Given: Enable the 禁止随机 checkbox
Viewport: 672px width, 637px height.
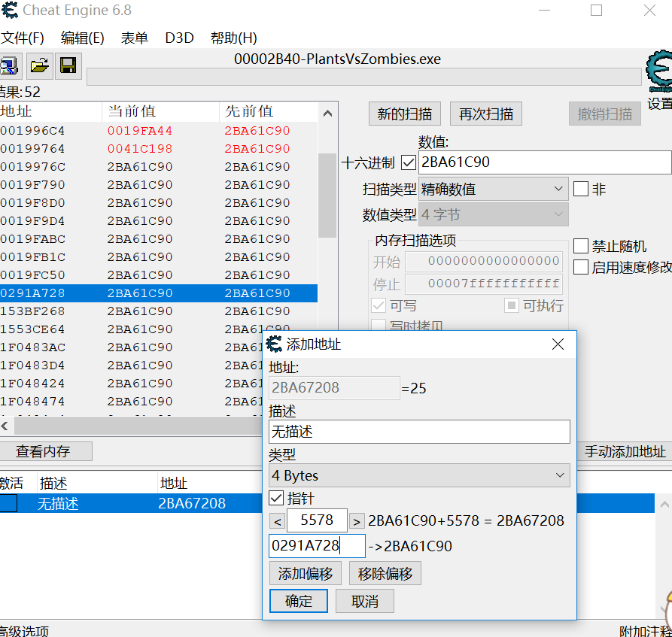Looking at the screenshot, I should coord(581,246).
